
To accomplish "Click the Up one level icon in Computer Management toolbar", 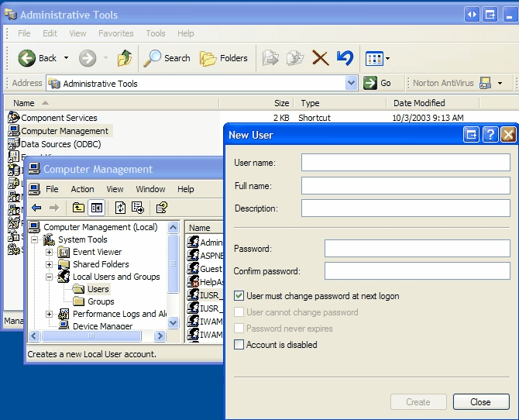I will [78, 207].
